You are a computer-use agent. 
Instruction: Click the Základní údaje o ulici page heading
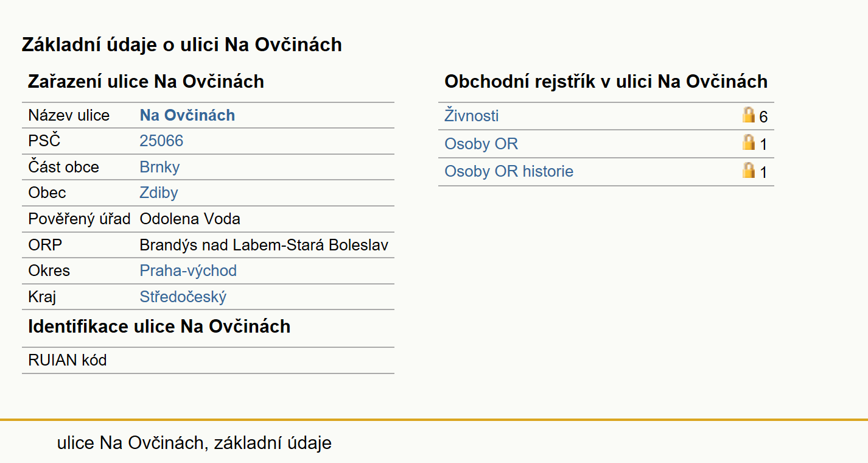tap(182, 44)
